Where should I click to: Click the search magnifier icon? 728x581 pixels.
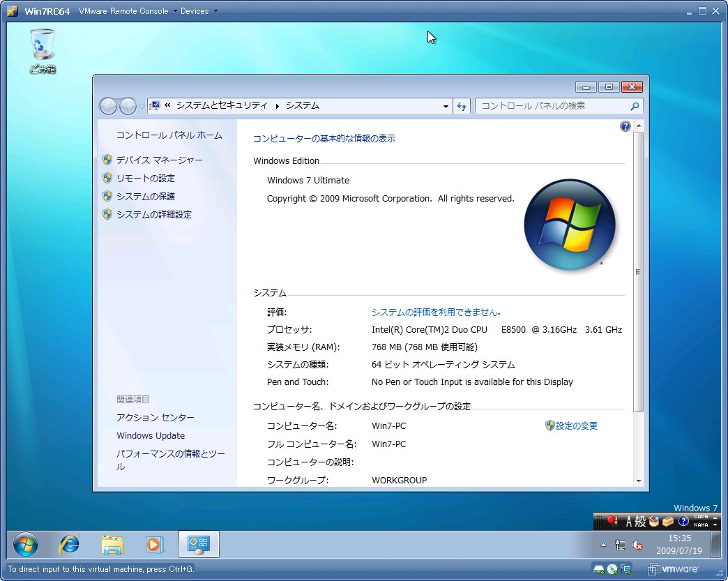pyautogui.click(x=635, y=106)
